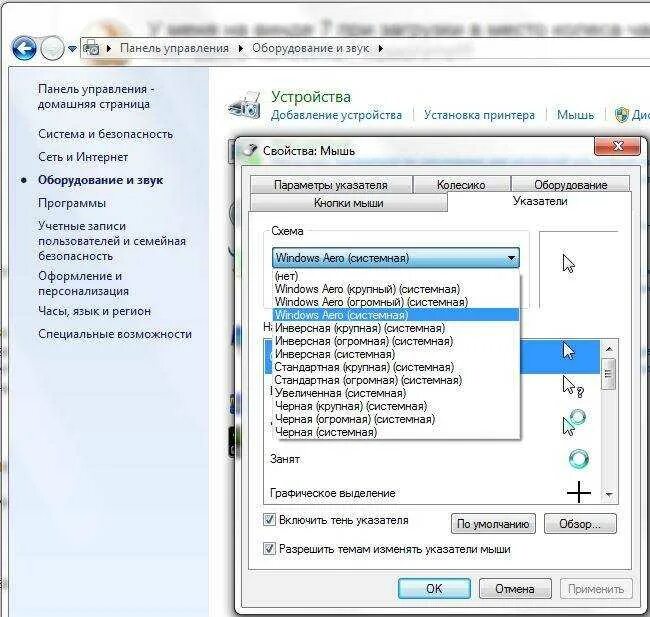
Task: Open Программы category in sidebar
Action: tap(72, 203)
